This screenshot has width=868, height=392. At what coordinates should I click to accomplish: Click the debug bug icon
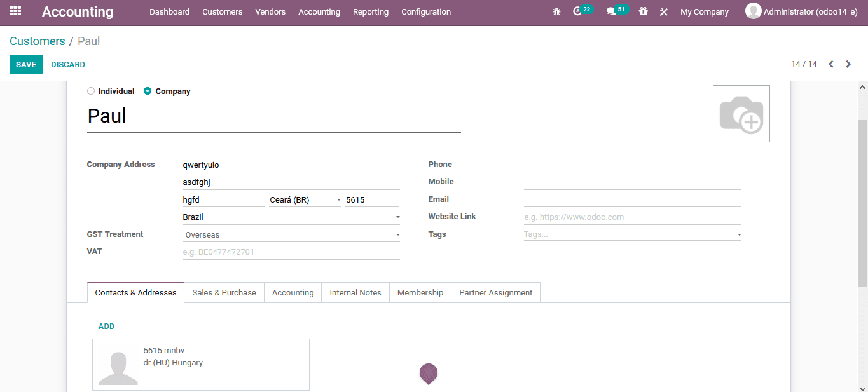point(557,11)
